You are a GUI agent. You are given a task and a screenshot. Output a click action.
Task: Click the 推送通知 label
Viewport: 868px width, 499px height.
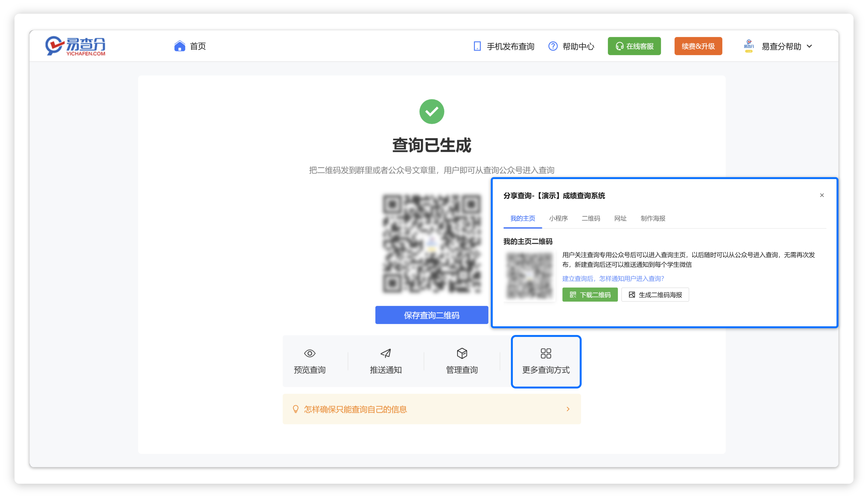tap(386, 370)
